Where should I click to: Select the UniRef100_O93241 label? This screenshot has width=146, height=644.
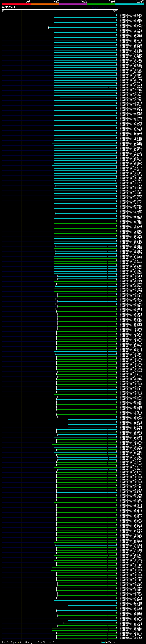coord(131,399)
